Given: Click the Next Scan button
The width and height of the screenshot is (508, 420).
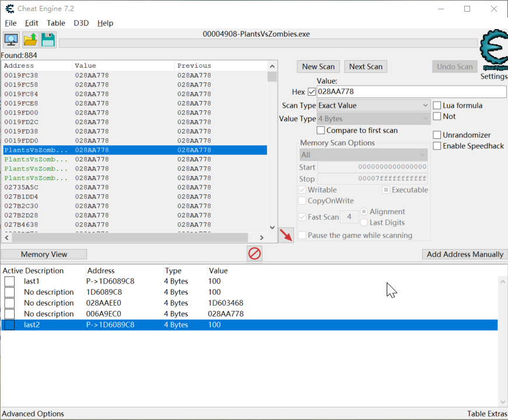Looking at the screenshot, I should (366, 66).
